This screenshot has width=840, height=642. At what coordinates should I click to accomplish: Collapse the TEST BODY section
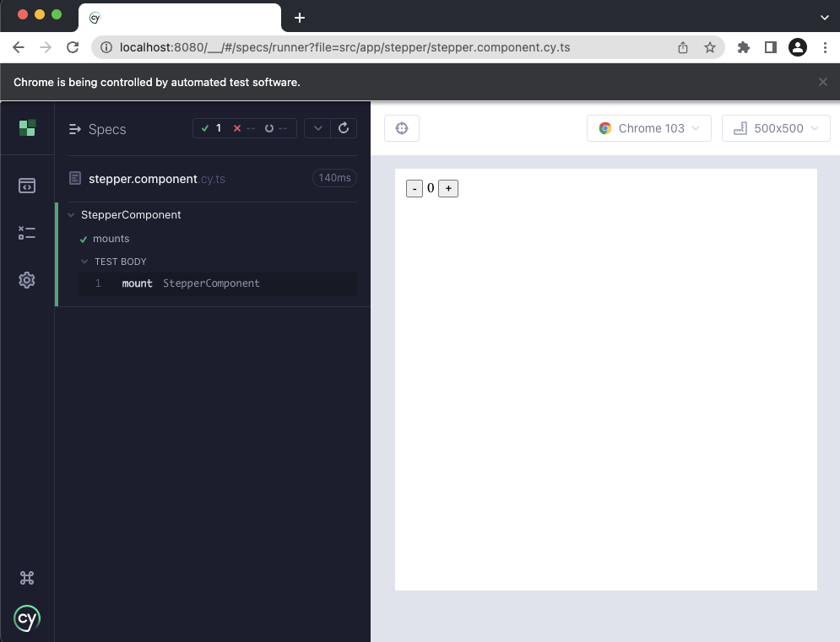tap(85, 262)
